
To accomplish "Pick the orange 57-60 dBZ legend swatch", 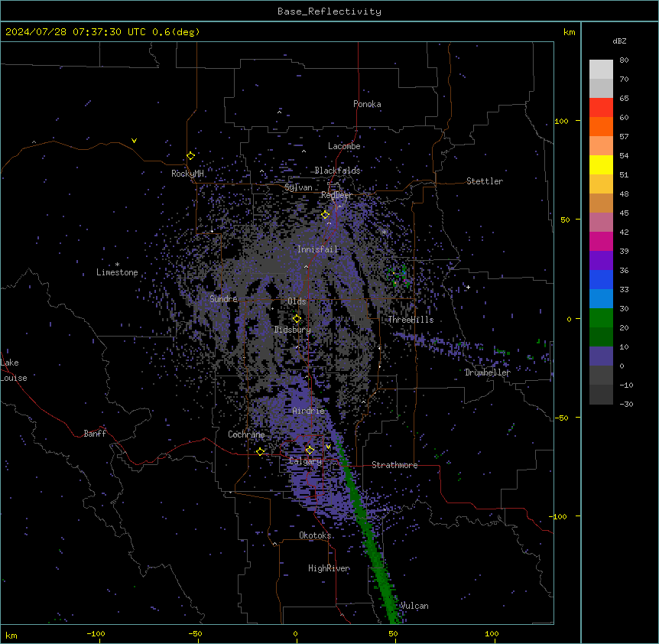I will [x=601, y=126].
